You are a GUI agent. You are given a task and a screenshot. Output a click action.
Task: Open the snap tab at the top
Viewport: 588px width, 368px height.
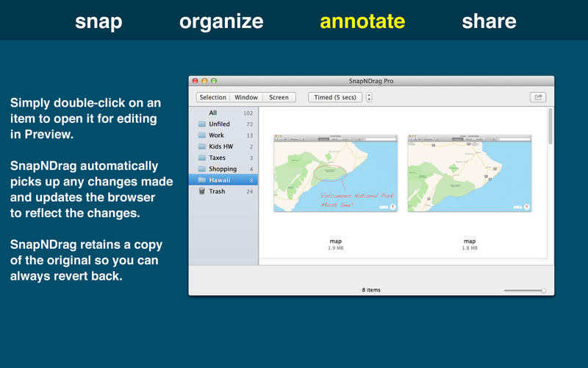click(x=98, y=21)
